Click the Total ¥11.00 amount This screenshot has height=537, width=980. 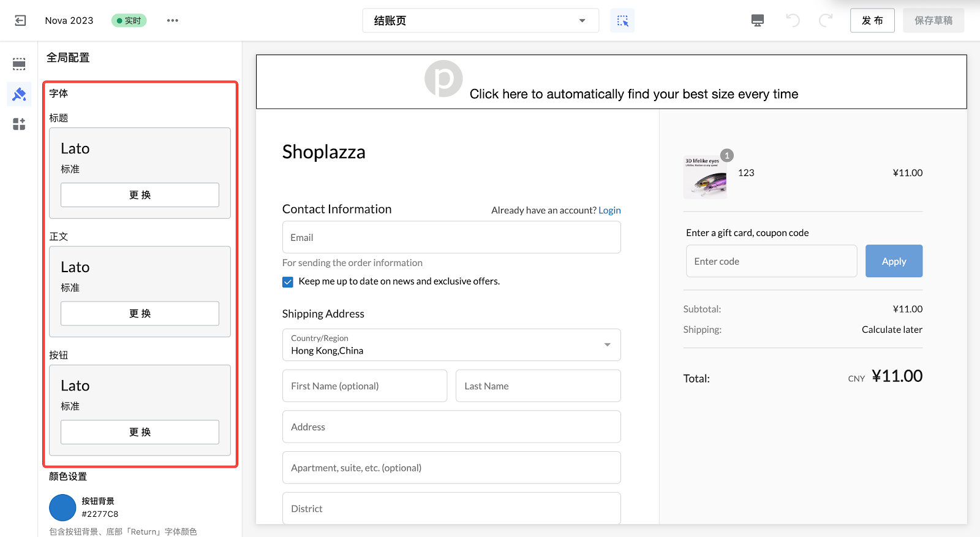tap(897, 376)
